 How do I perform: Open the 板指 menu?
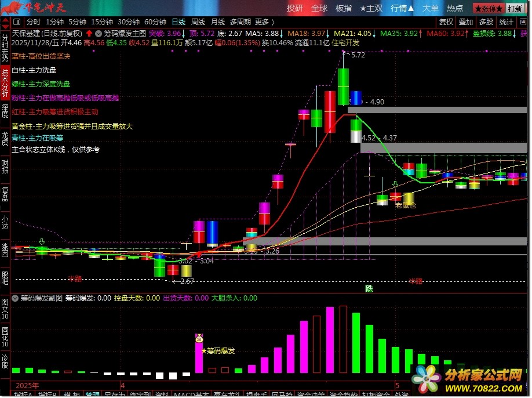(x=343, y=8)
